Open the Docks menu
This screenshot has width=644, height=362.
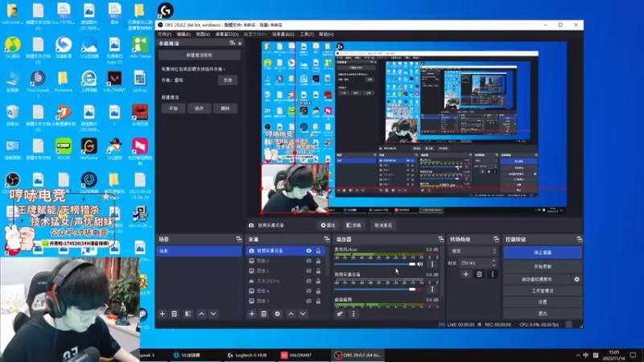click(227, 35)
